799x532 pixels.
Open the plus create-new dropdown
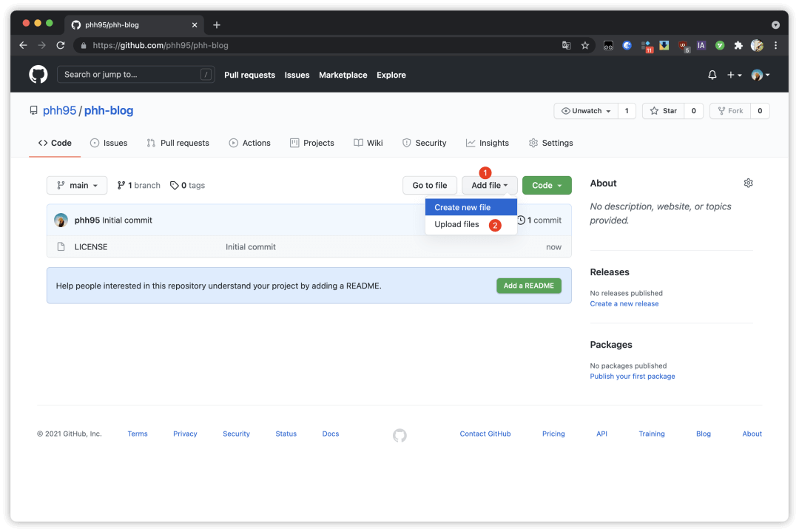[x=734, y=75]
